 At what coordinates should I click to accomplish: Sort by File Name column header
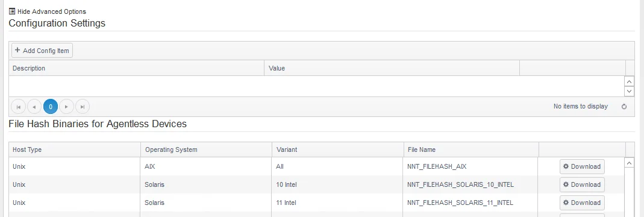(421, 149)
